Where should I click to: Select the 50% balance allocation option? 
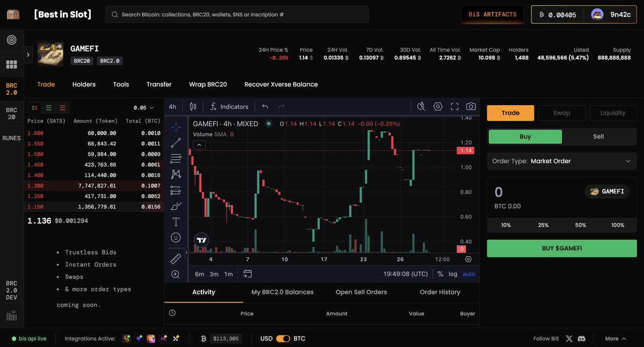pyautogui.click(x=580, y=225)
